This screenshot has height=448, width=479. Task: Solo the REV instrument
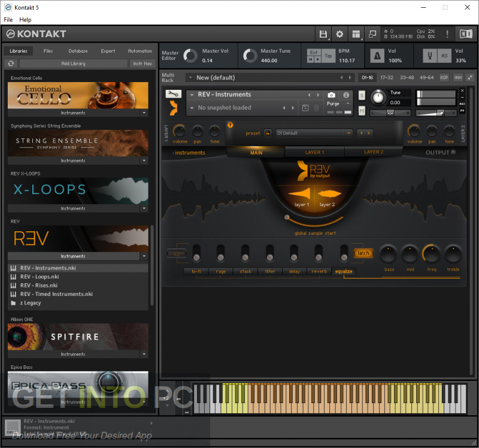tap(362, 95)
